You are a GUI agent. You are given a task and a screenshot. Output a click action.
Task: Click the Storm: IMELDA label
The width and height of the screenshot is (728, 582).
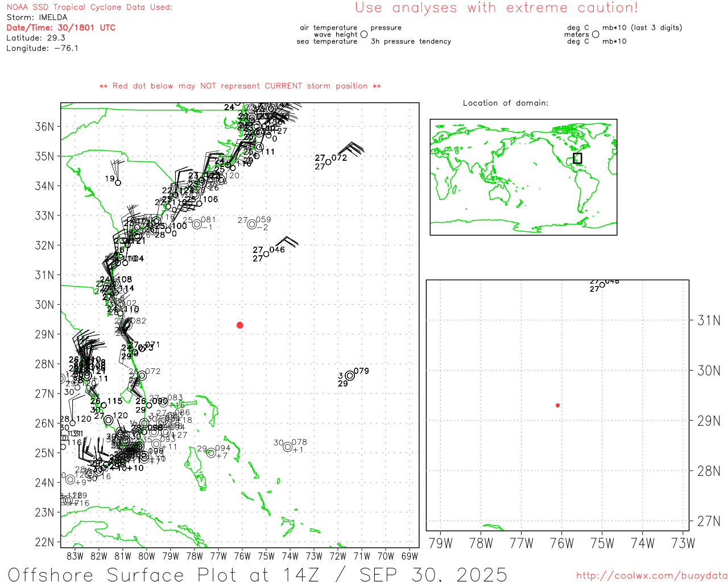(x=37, y=18)
